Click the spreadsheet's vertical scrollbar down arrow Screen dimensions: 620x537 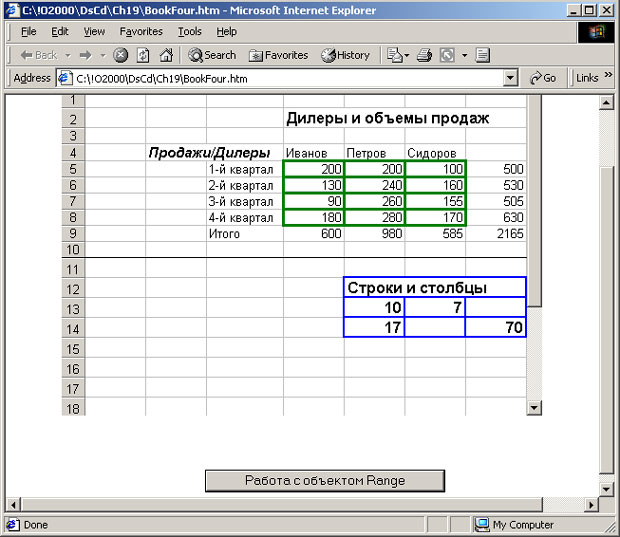(534, 408)
